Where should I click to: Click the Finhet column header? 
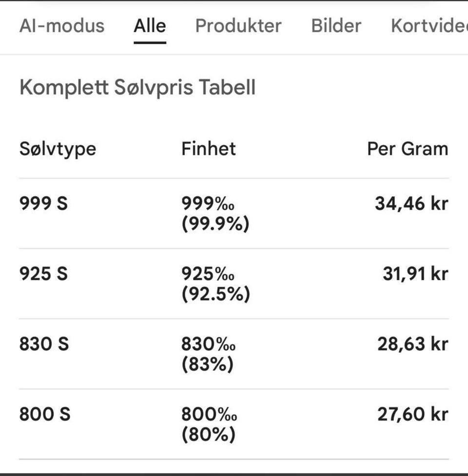(209, 149)
